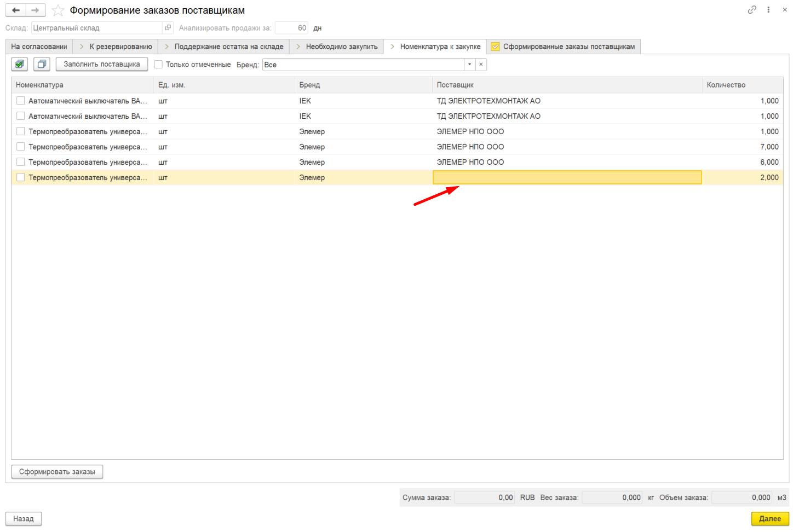This screenshot has width=793, height=532.
Task: Check all rows with the green checkmark icon
Action: 20,65
